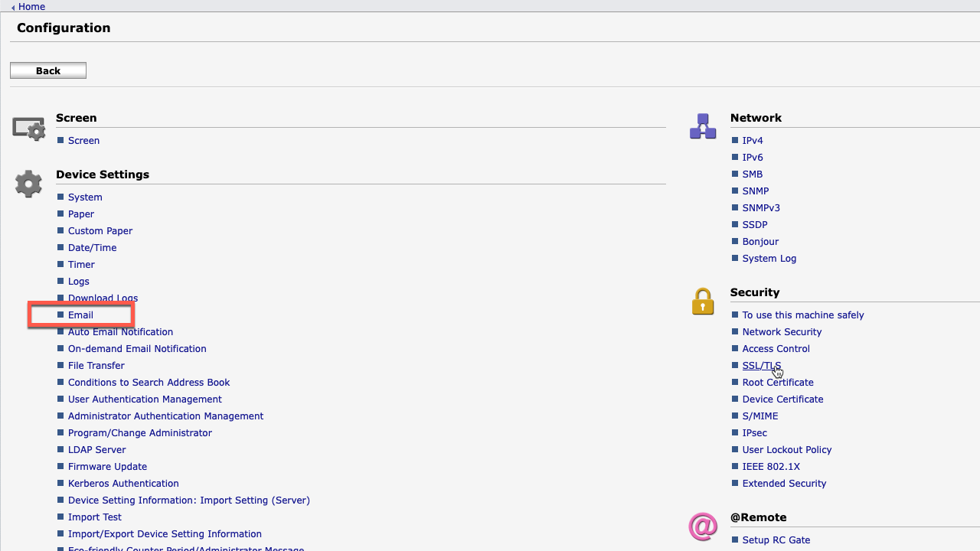
Task: Open User Lockout Policy link
Action: pos(787,450)
